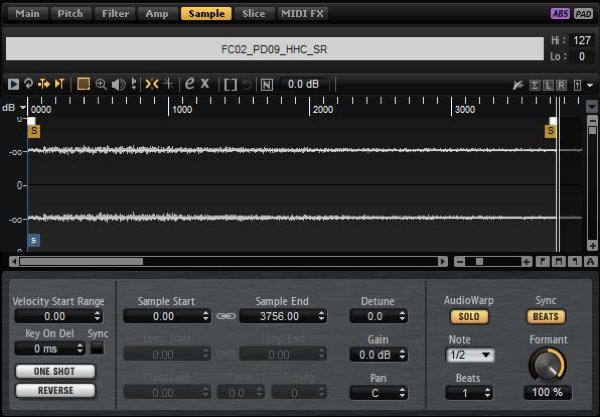Viewport: 600px width, 417px height.
Task: Show the right channel with R icon
Action: pos(562,84)
